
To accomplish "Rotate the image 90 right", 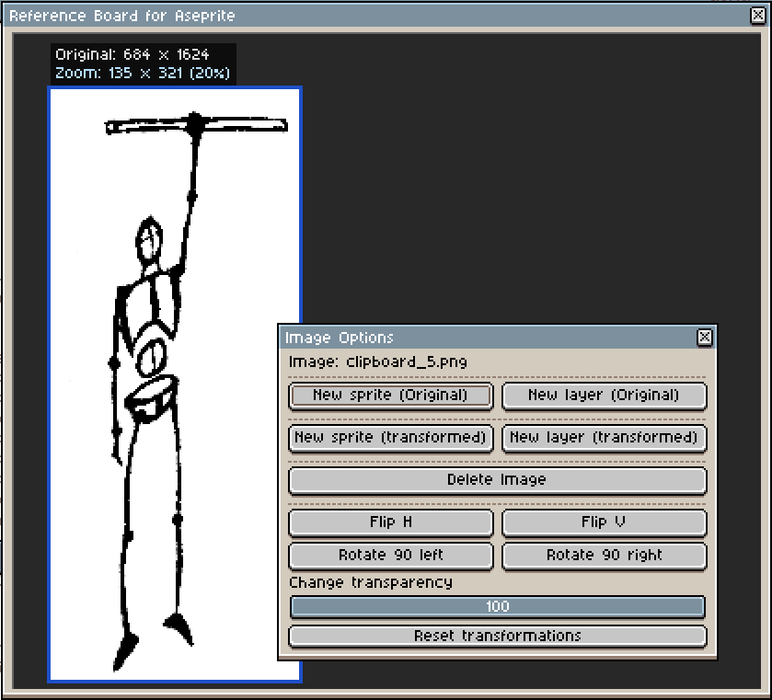I will point(605,556).
